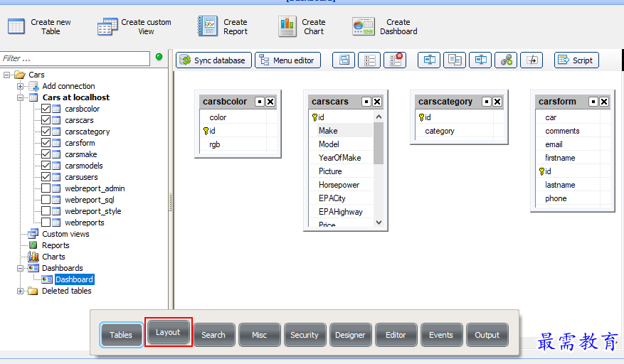Click the chain link with plus icon

506,60
